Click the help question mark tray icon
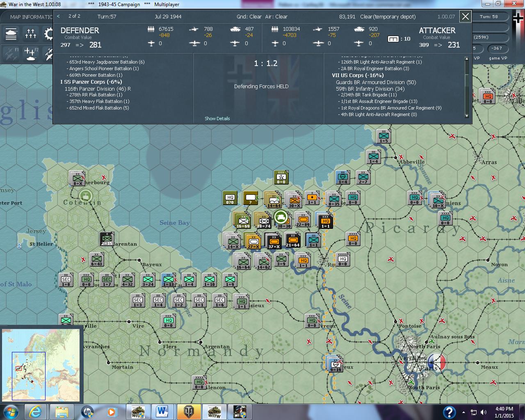Screen dimensions: 525x420 (x=450, y=412)
